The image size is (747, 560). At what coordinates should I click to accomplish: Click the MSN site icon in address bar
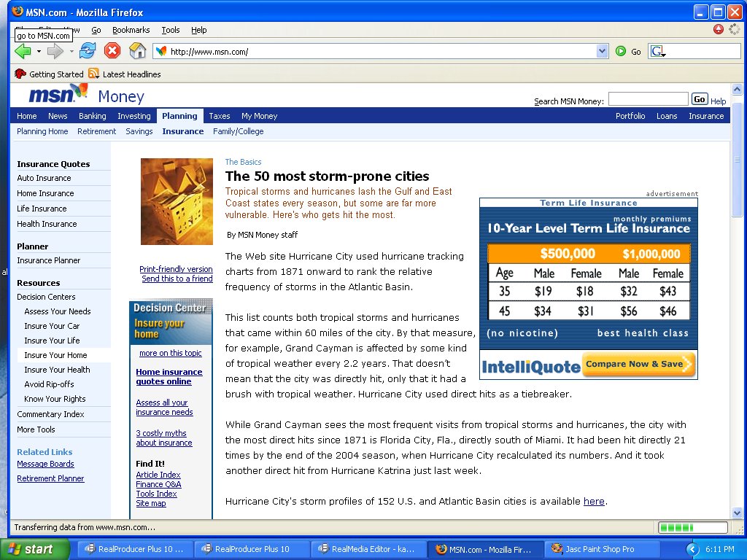pos(161,52)
